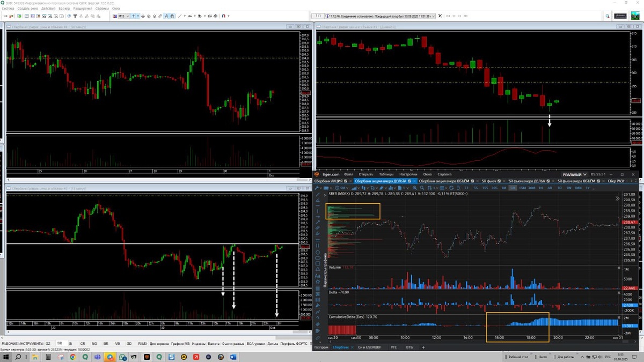Expand the line drawing tool dropdown arrow
Screen dimensions: 644x362
tap(185, 16)
